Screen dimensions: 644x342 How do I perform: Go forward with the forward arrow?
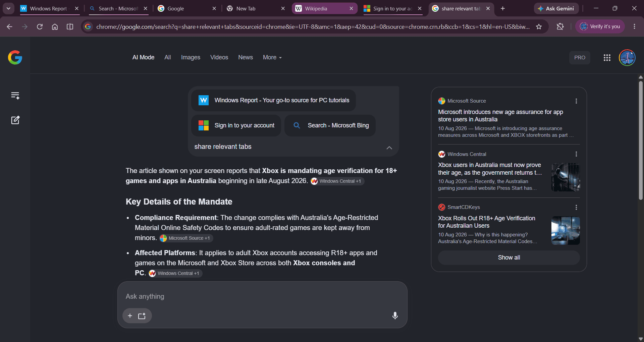24,26
